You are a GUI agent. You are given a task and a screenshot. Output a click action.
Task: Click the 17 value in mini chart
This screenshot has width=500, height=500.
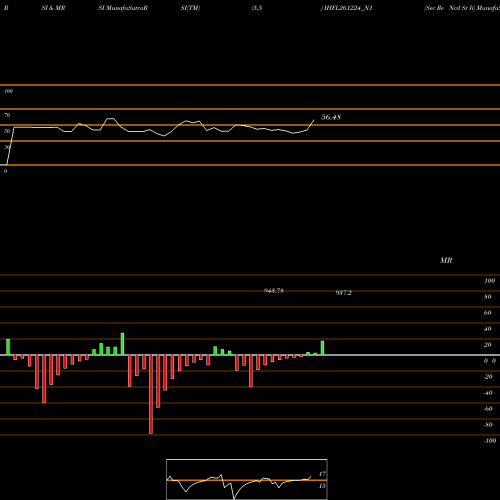click(x=322, y=474)
